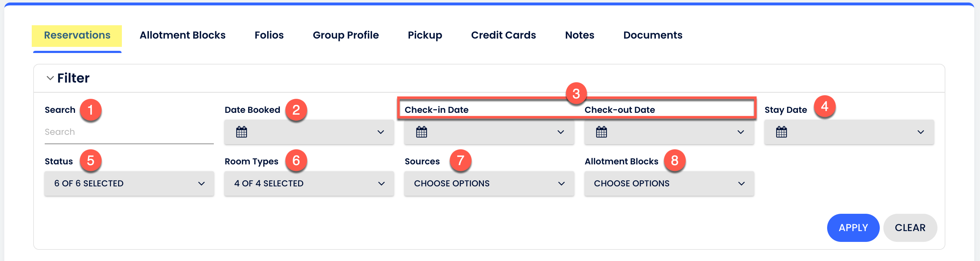Open the Credit Cards tab
Image resolution: width=980 pixels, height=261 pixels.
click(503, 35)
